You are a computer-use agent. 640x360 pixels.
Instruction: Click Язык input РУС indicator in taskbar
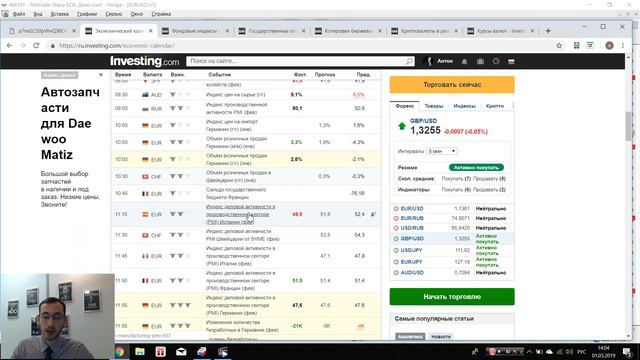point(581,352)
